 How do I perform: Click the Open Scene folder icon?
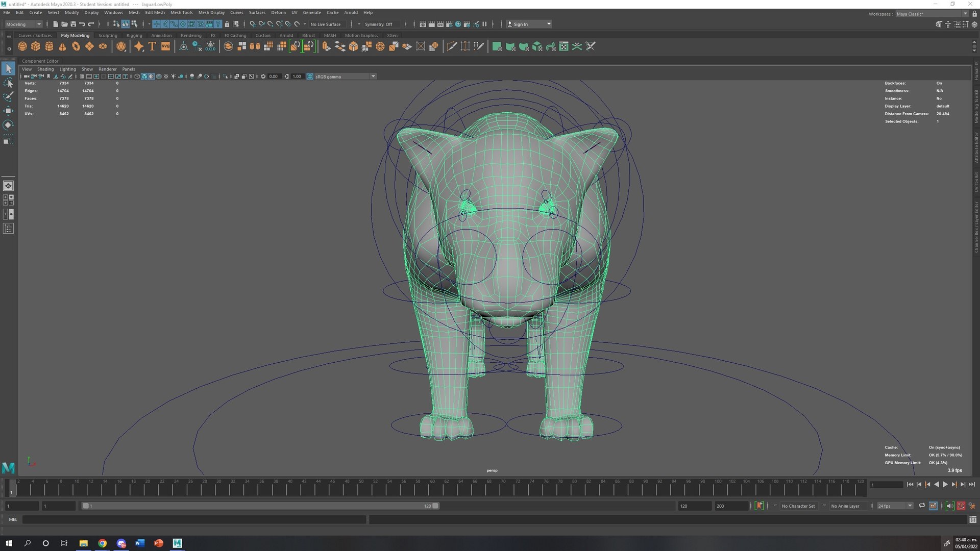coord(64,24)
